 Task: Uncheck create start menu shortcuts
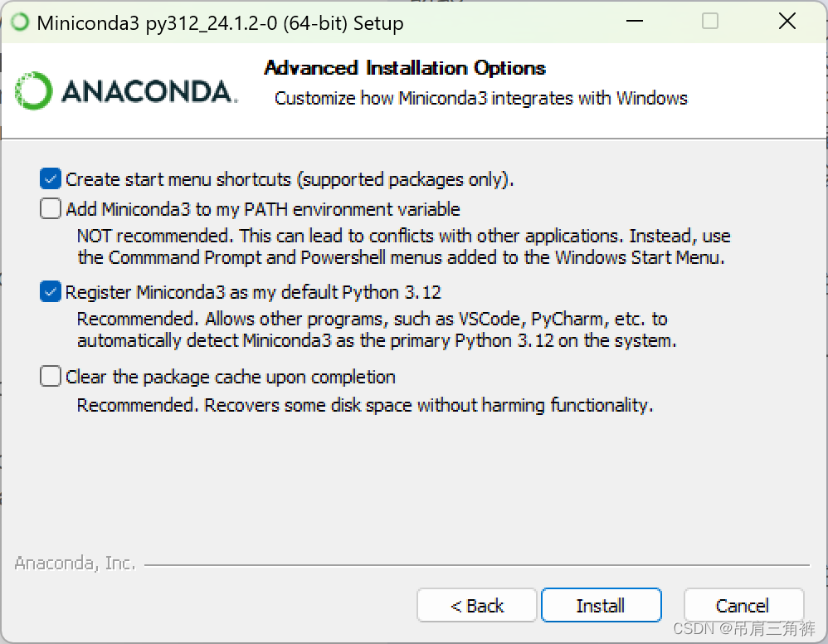coord(50,178)
